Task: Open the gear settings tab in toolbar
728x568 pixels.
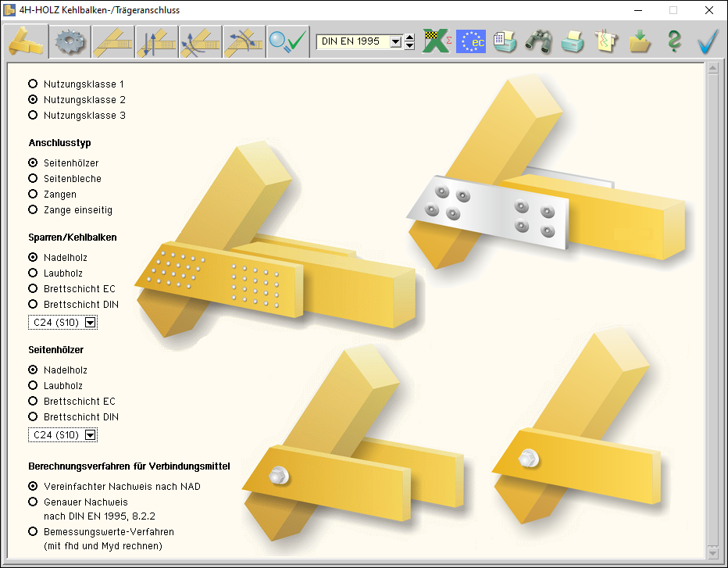Action: pyautogui.click(x=70, y=41)
